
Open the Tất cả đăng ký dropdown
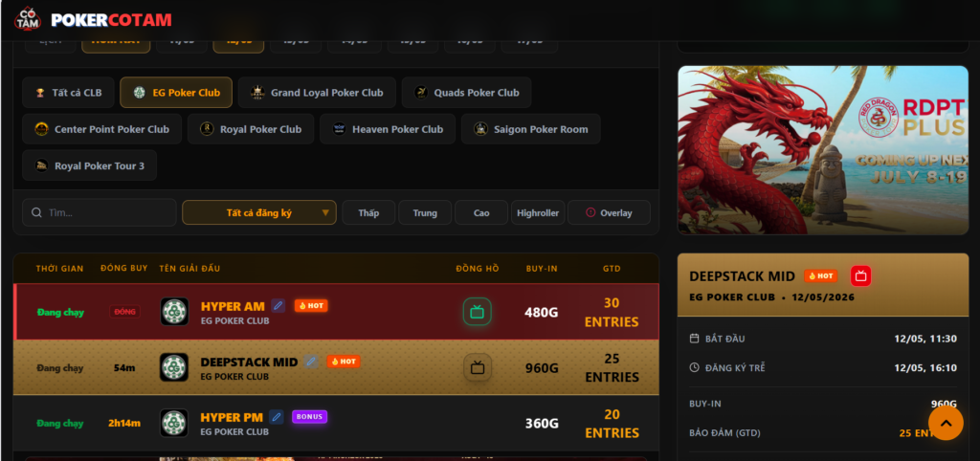259,212
